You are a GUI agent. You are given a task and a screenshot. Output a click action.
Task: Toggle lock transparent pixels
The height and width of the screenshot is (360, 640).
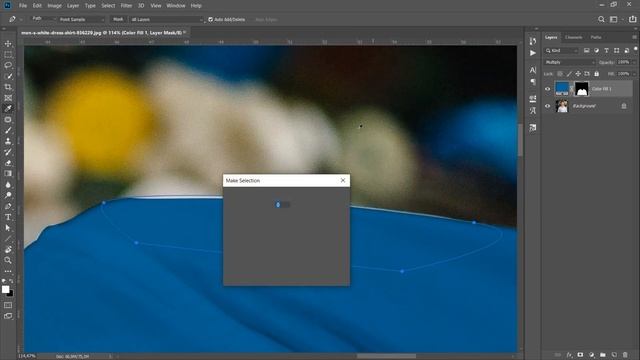(x=560, y=74)
